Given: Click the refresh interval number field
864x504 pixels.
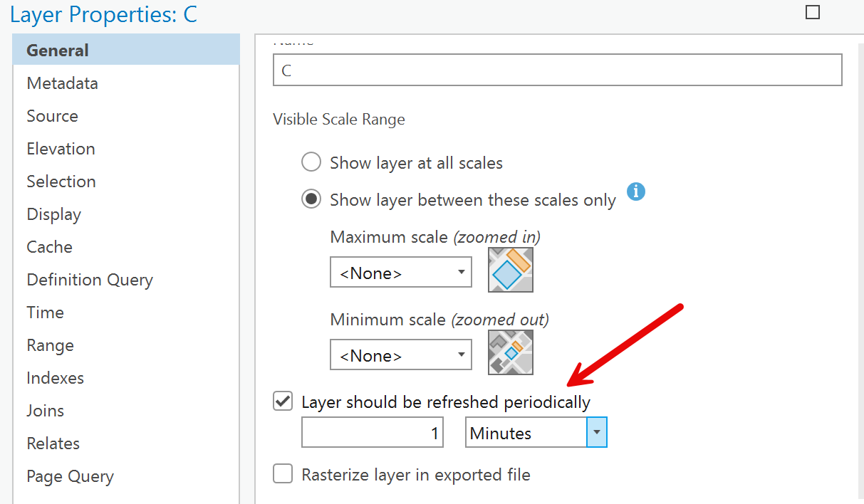Looking at the screenshot, I should (372, 433).
